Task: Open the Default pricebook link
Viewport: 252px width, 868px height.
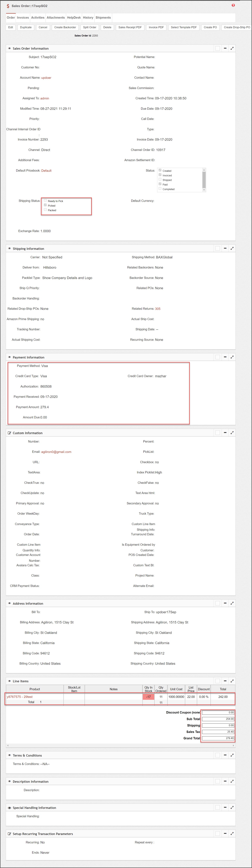Action: (x=46, y=171)
